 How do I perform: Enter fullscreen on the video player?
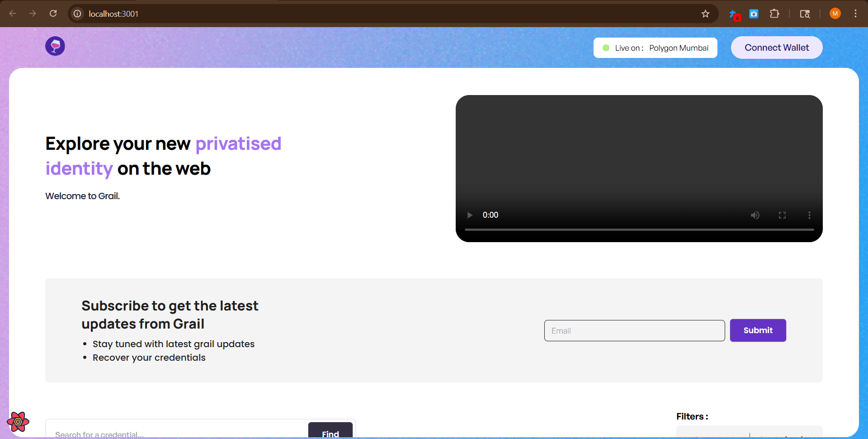coord(782,215)
